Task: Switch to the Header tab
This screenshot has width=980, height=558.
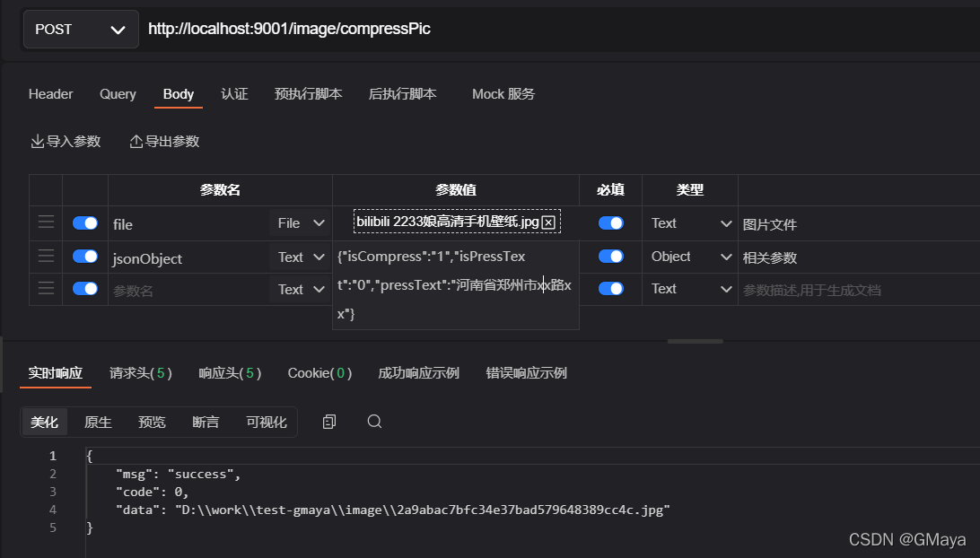Action: [x=50, y=93]
